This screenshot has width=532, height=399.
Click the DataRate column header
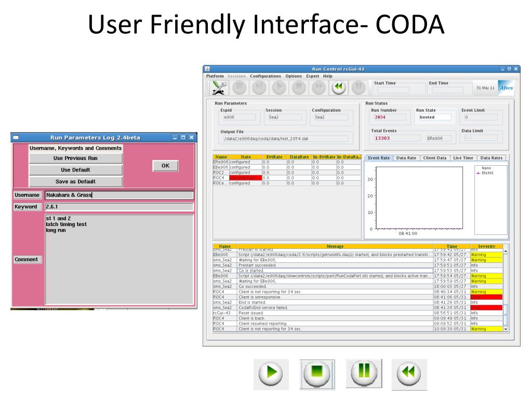(299, 157)
